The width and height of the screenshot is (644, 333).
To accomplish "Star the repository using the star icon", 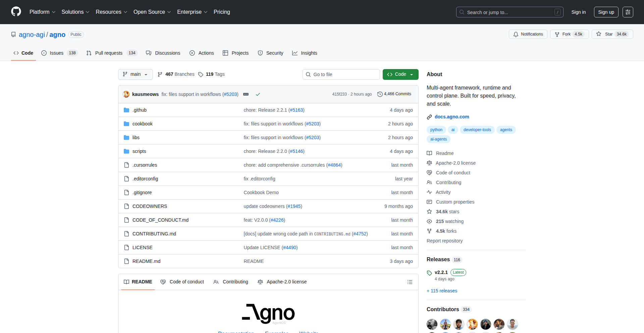I will [x=599, y=34].
